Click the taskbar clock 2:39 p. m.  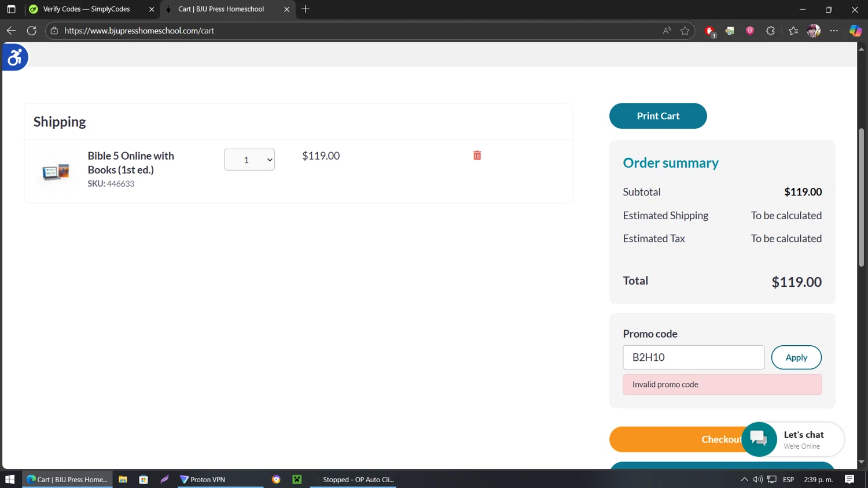(x=818, y=479)
